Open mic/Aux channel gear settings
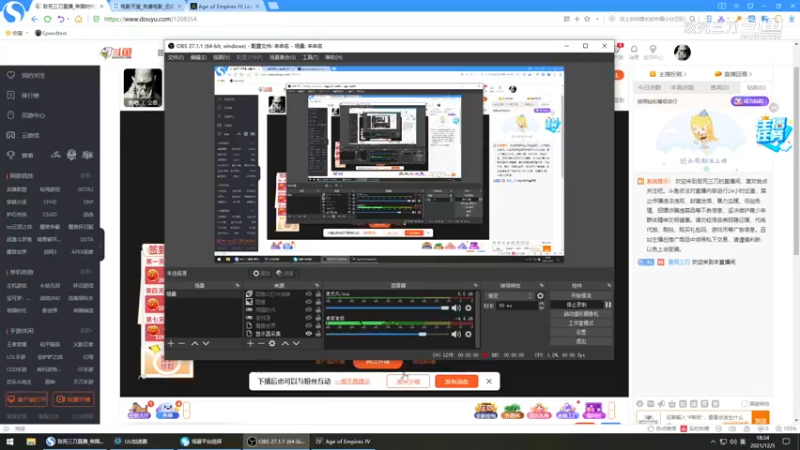The image size is (800, 450). point(468,308)
